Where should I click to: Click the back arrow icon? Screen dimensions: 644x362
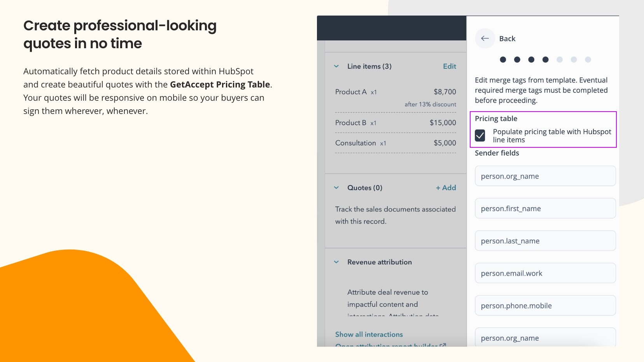click(x=485, y=38)
